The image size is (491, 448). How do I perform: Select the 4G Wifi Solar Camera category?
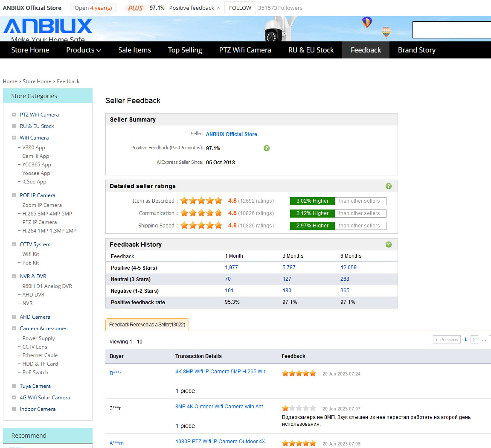pos(45,398)
